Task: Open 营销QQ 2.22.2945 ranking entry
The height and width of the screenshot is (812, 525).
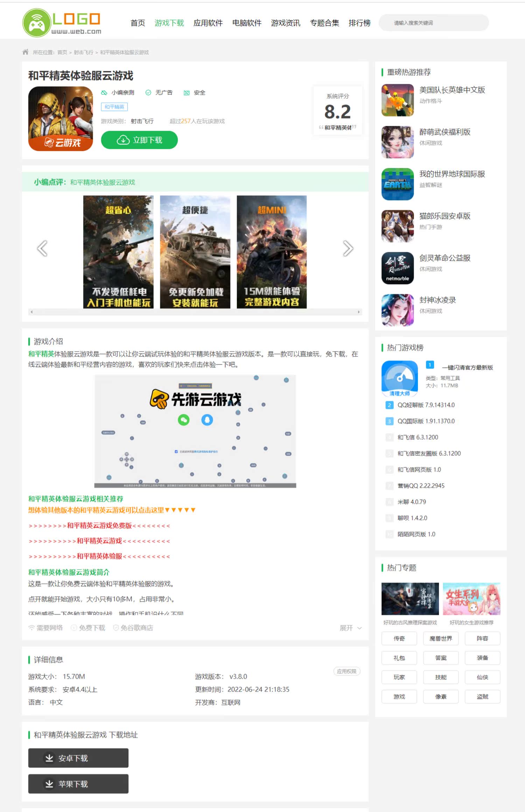Action: (421, 486)
